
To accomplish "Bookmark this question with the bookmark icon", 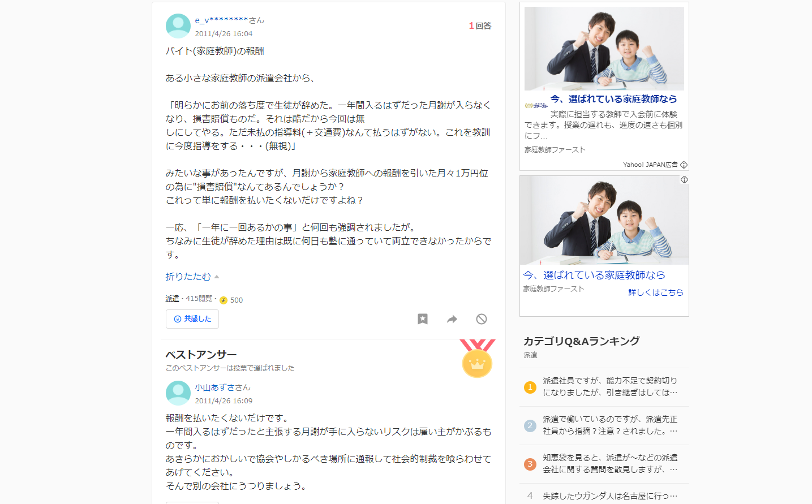I will 423,319.
